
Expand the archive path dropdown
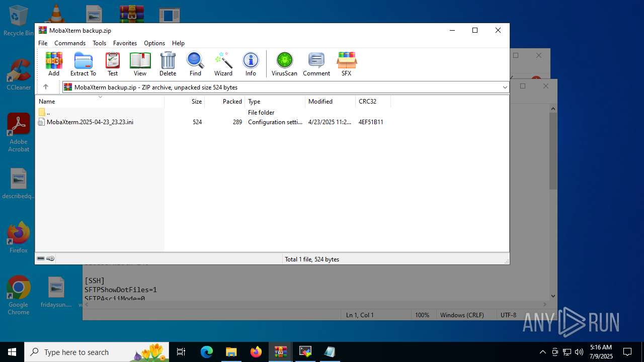(x=505, y=87)
